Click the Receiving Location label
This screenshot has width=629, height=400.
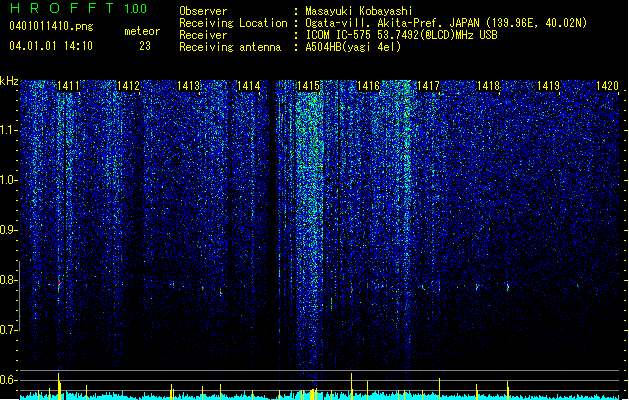(233, 23)
